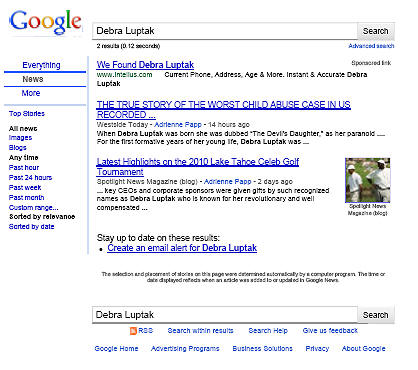The height and width of the screenshot is (370, 418).
Task: Click Spotlight News Magazine (blog) caption under thumbnail
Action: [367, 210]
